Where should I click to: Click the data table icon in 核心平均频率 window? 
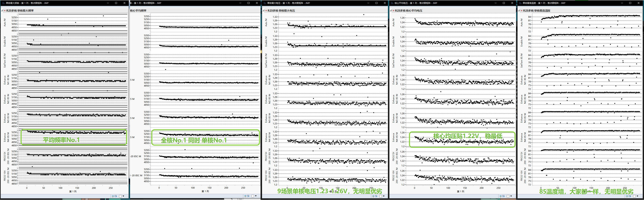pos(248,196)
